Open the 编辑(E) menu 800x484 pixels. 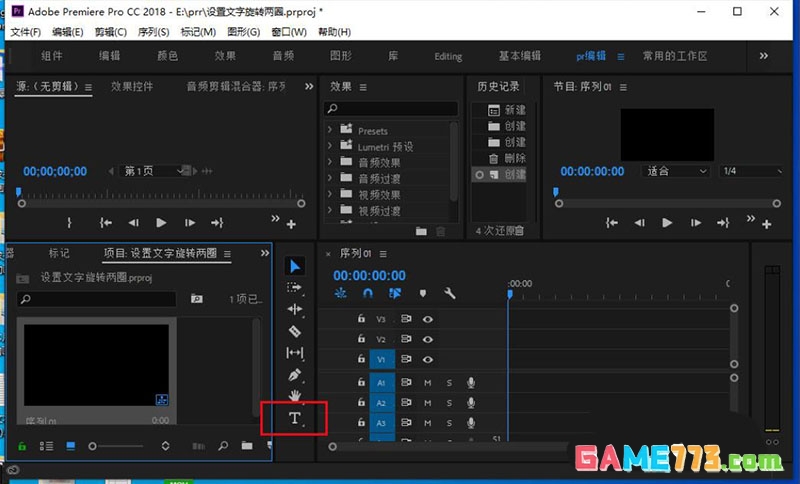[x=67, y=32]
